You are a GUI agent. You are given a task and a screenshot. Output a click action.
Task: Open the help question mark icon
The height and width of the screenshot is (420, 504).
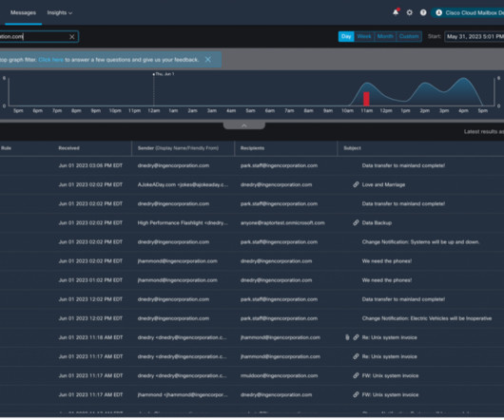(423, 12)
